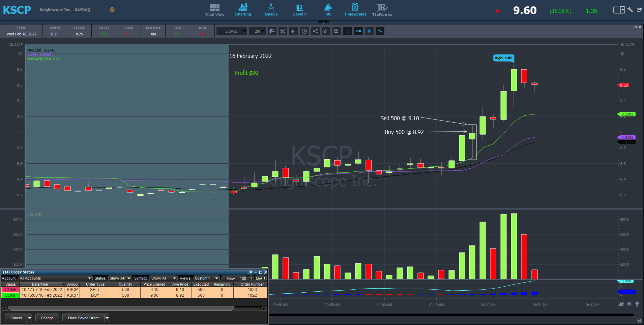Click the gauge dial icon in chart toolbar
The image size is (644, 325).
304,31
